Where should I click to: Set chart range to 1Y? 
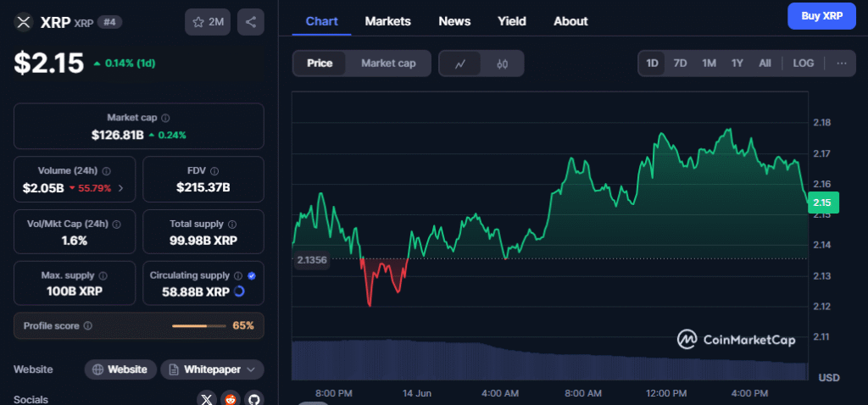(737, 63)
